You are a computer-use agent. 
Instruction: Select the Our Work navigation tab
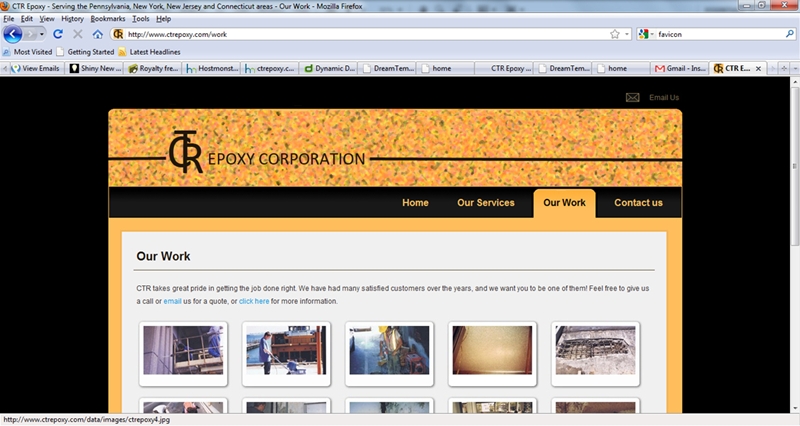(564, 203)
